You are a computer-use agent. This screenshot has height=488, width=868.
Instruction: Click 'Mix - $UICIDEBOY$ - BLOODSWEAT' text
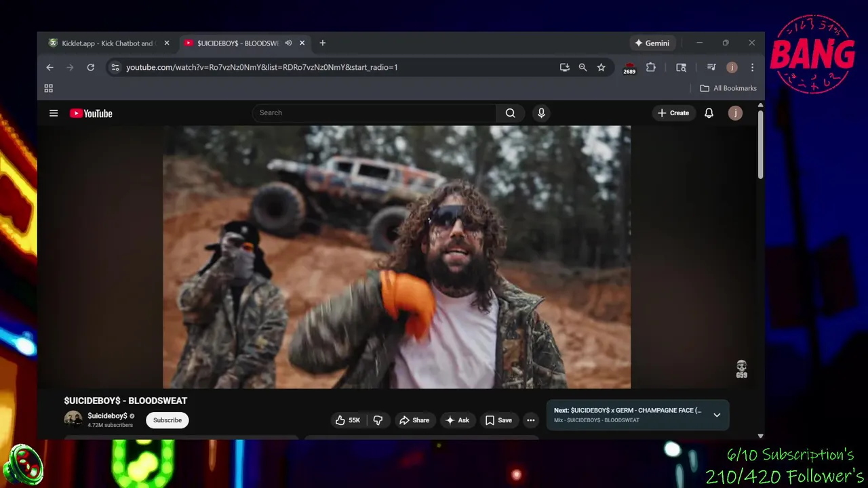click(x=597, y=420)
